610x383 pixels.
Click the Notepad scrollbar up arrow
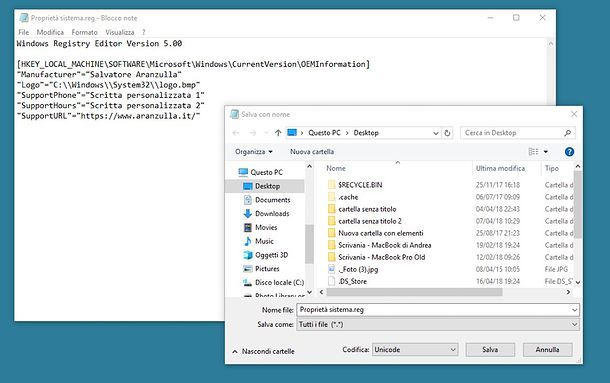[x=551, y=43]
